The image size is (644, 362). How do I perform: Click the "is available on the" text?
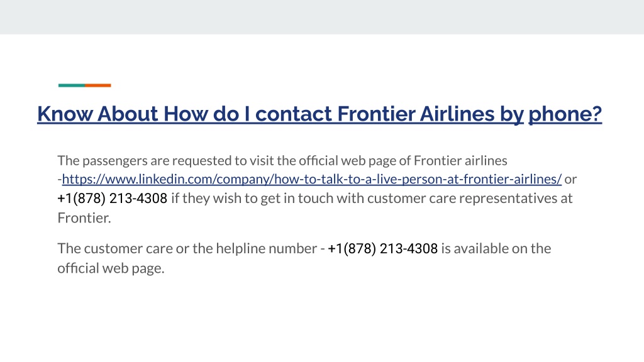click(x=496, y=248)
